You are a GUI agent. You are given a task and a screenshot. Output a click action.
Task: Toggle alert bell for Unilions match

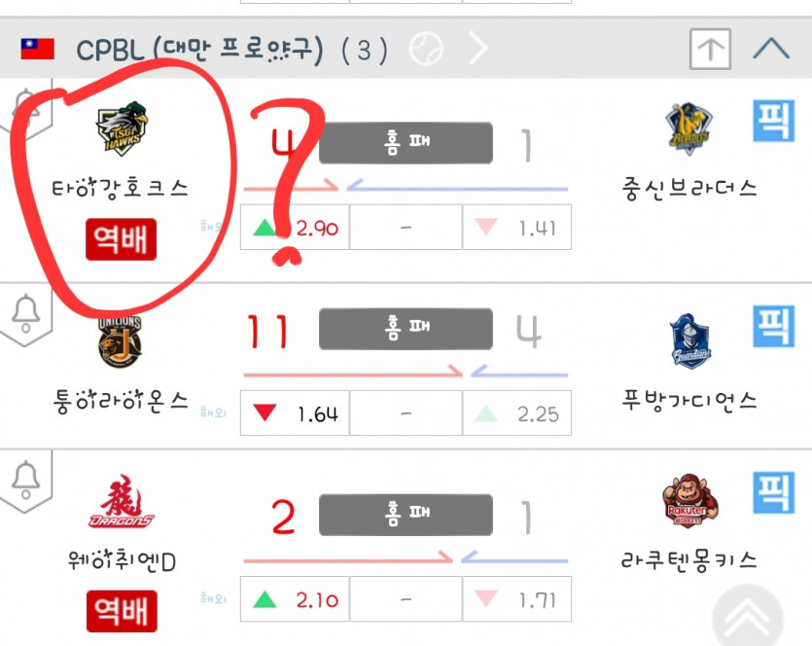(26, 314)
